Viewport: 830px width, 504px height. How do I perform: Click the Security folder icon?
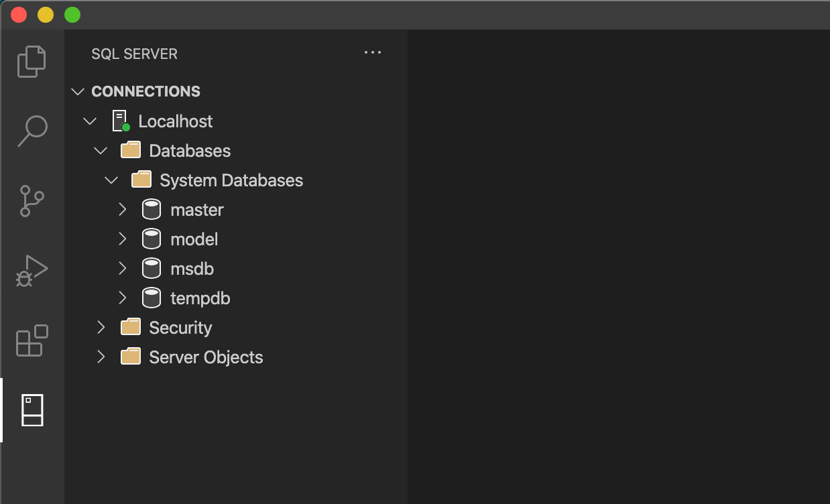tap(131, 327)
